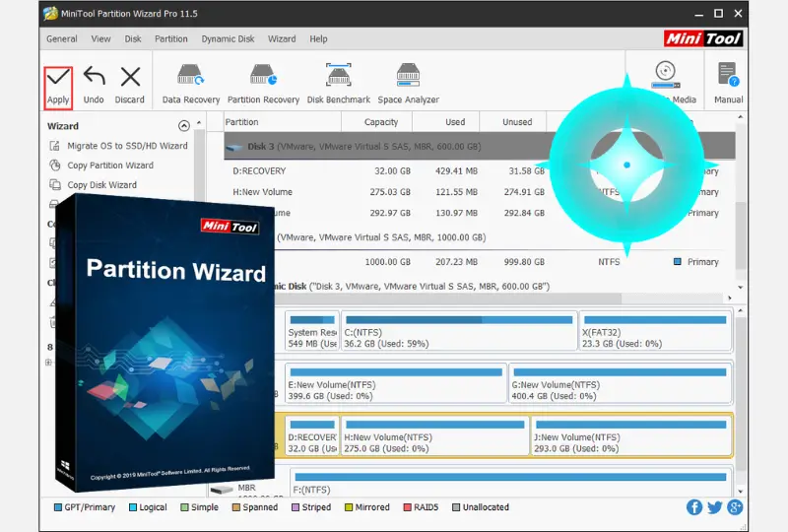Click the Unallocated legend swatch

click(456, 507)
